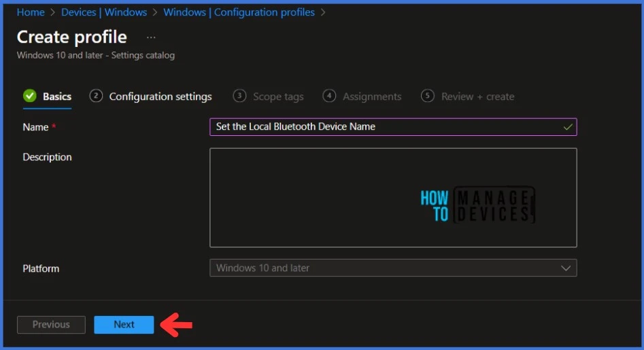Open the Platform dropdown
644x350 pixels.
[x=393, y=268]
